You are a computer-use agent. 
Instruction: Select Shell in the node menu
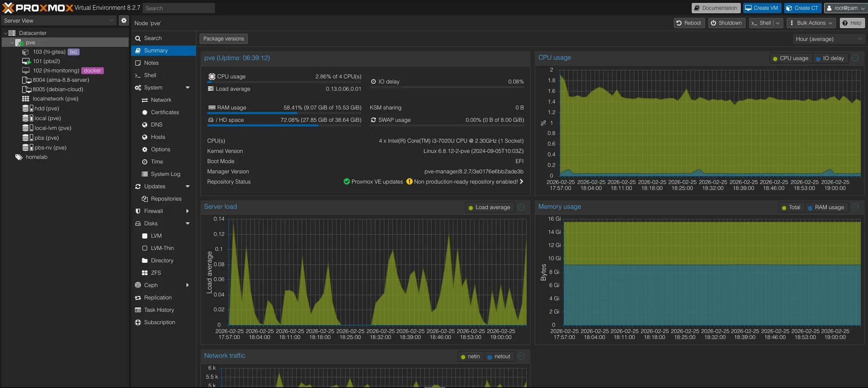pyautogui.click(x=150, y=75)
